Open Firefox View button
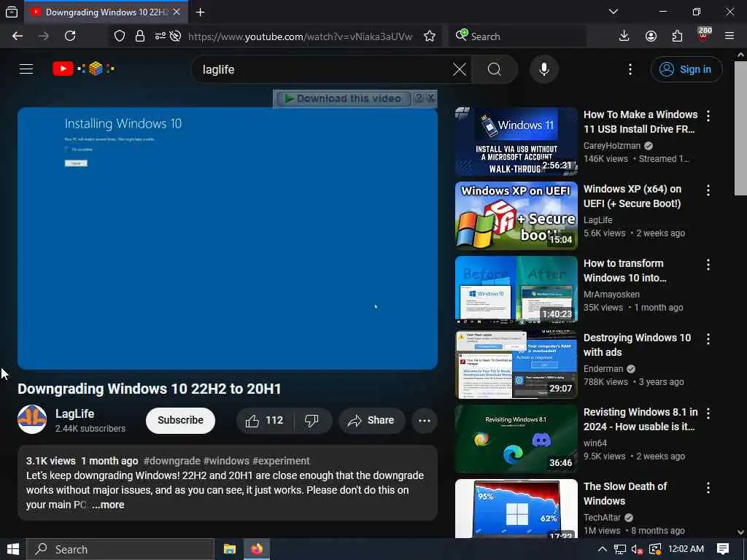Viewport: 747px width, 560px height. click(x=12, y=12)
